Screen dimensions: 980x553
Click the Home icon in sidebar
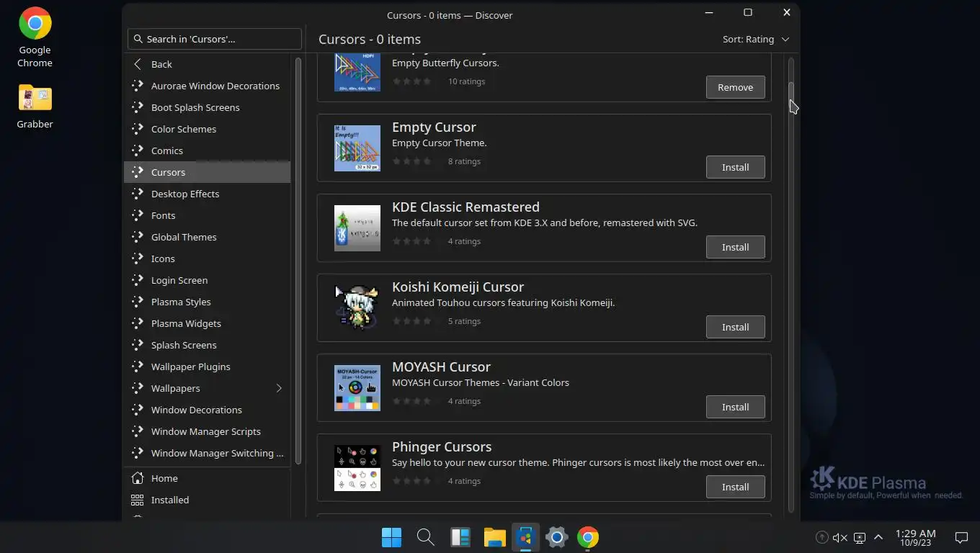pos(138,478)
